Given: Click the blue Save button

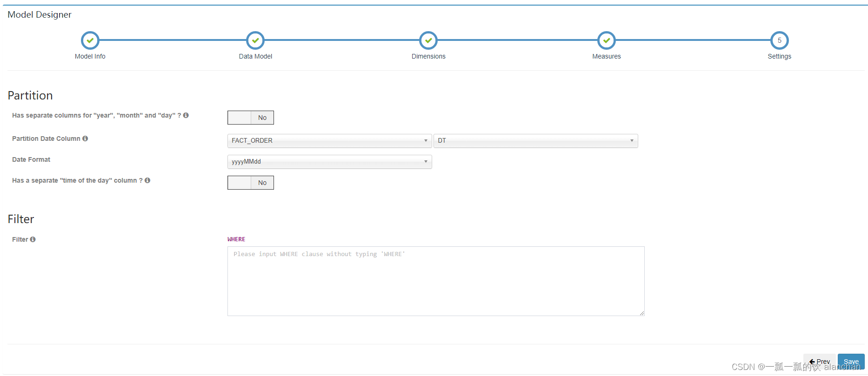Looking at the screenshot, I should click(851, 362).
